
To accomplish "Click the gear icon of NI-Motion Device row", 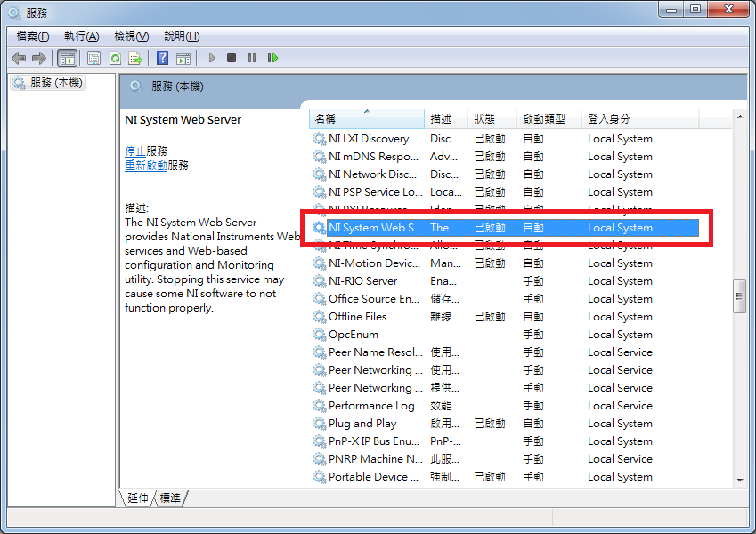I will [x=319, y=263].
